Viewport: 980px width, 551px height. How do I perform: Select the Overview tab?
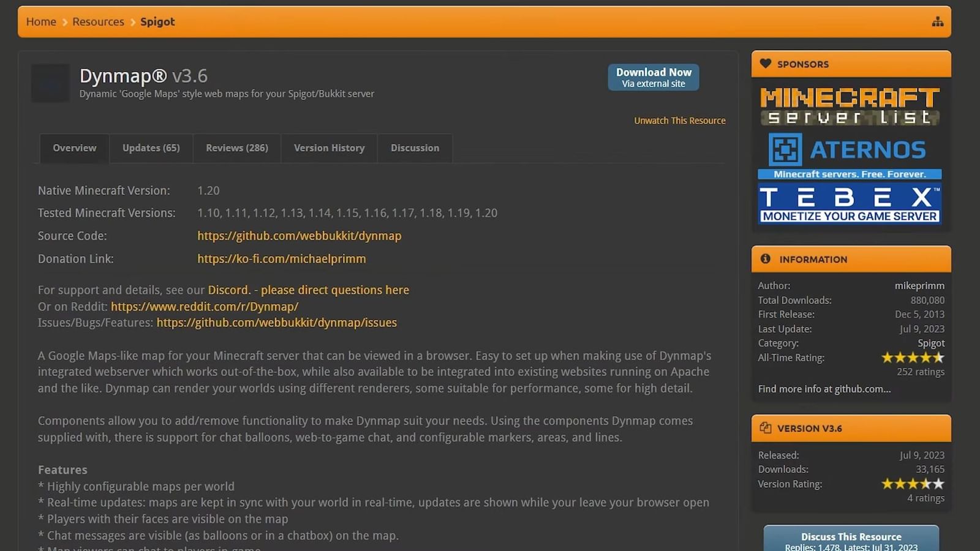point(74,148)
